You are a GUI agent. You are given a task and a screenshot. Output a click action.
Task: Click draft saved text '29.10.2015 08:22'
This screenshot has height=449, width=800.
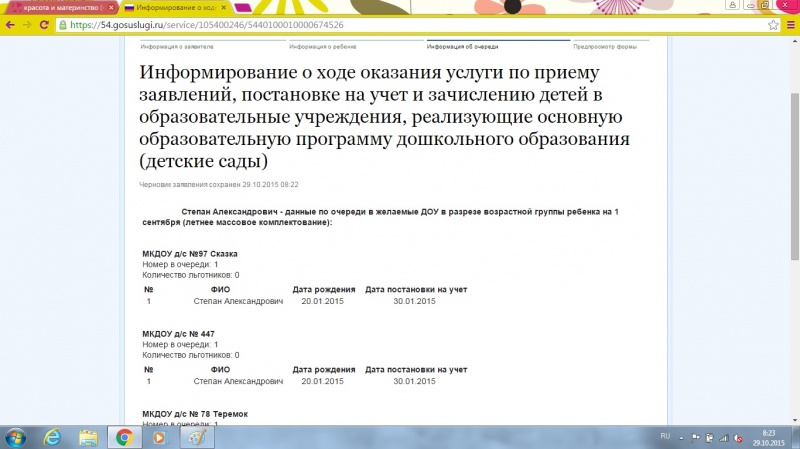[270, 185]
